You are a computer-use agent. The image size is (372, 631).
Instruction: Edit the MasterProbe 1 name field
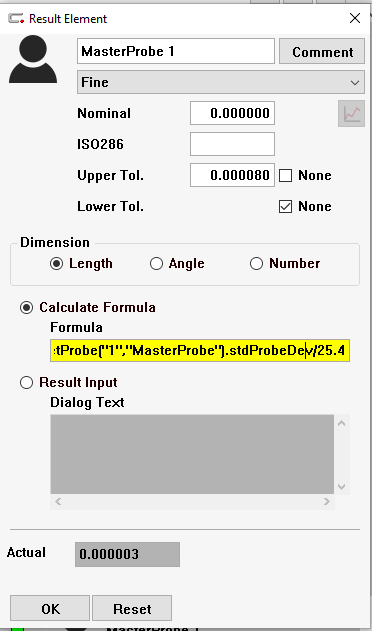[x=176, y=51]
